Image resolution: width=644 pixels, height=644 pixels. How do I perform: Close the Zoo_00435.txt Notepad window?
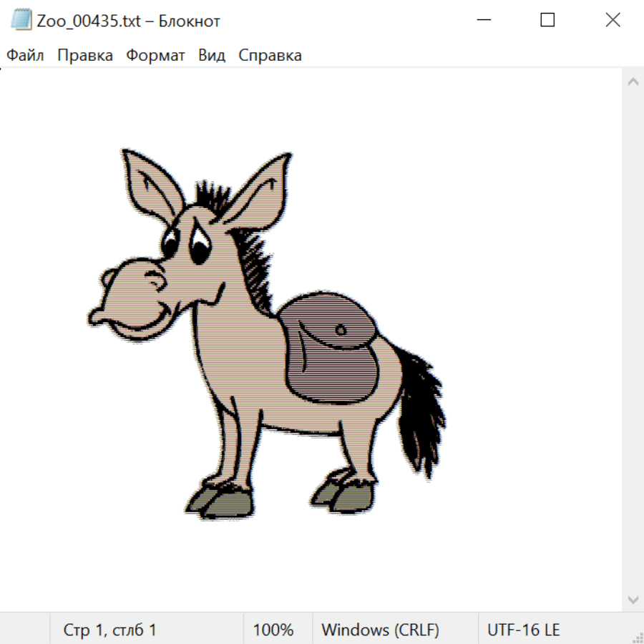[613, 21]
